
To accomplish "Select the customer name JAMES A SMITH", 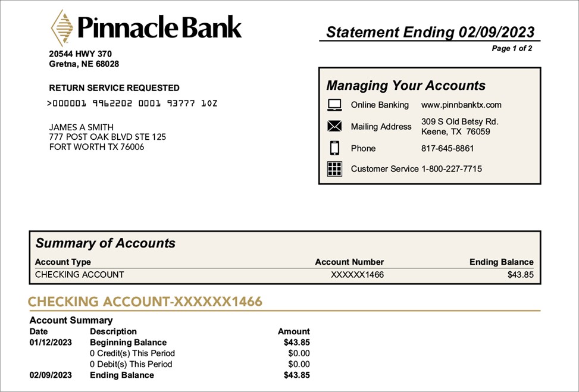I will click(x=81, y=127).
